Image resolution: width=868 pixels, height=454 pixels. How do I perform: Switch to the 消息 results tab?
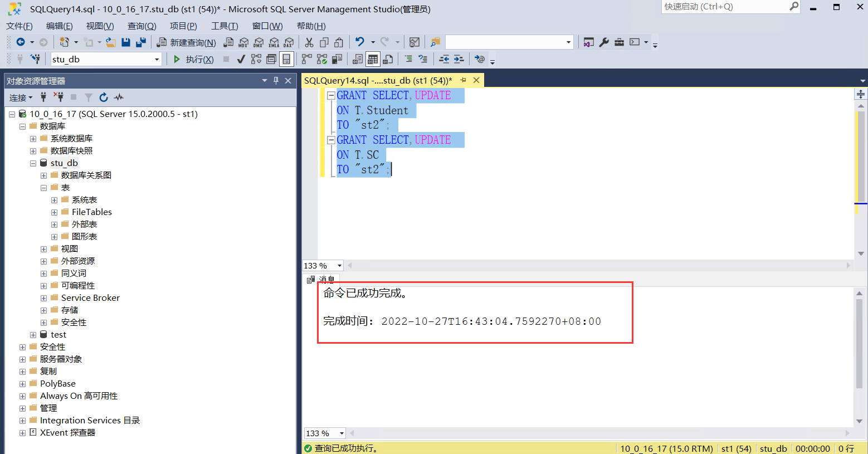(x=321, y=279)
